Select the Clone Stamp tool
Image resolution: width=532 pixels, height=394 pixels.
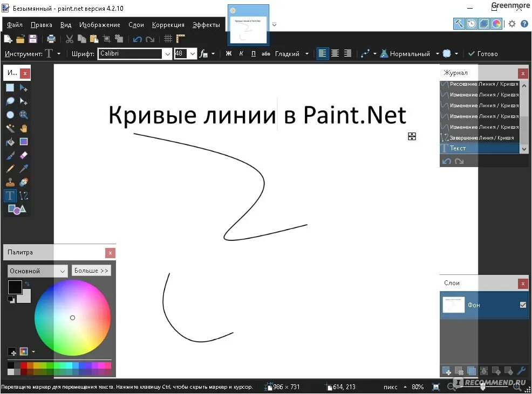pos(10,182)
